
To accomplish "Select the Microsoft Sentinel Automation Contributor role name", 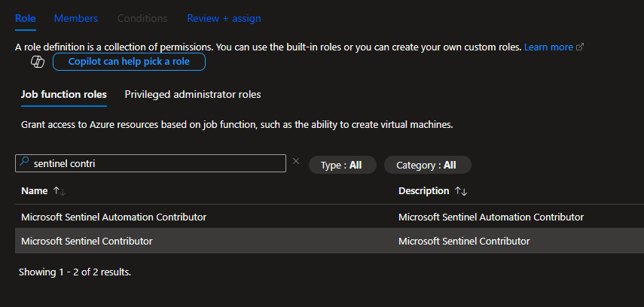I will point(114,217).
